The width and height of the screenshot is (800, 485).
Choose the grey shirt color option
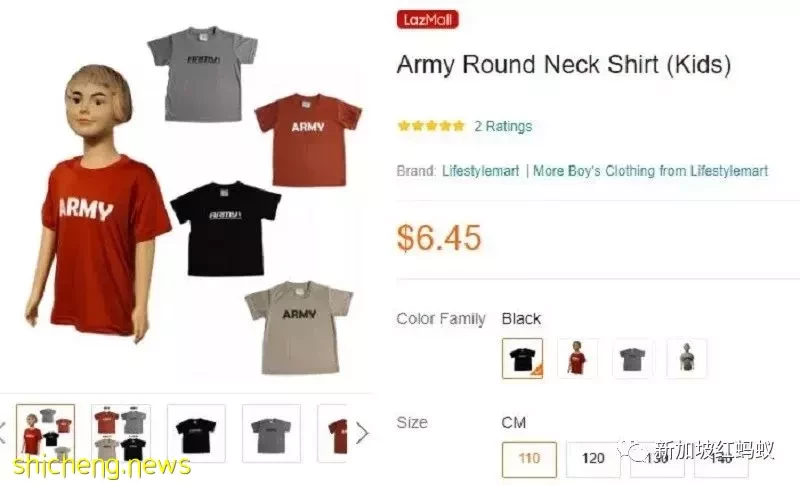632,359
